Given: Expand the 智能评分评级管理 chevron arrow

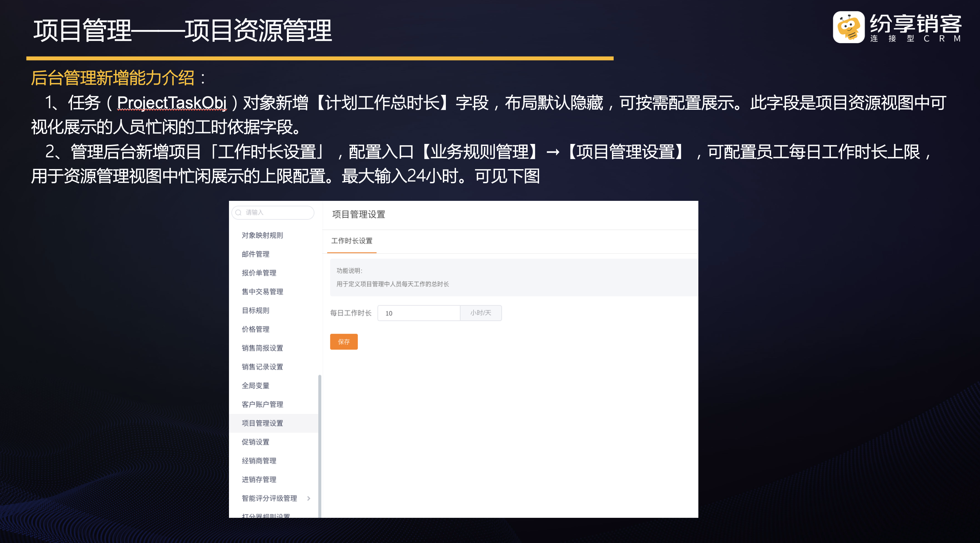Looking at the screenshot, I should (308, 499).
